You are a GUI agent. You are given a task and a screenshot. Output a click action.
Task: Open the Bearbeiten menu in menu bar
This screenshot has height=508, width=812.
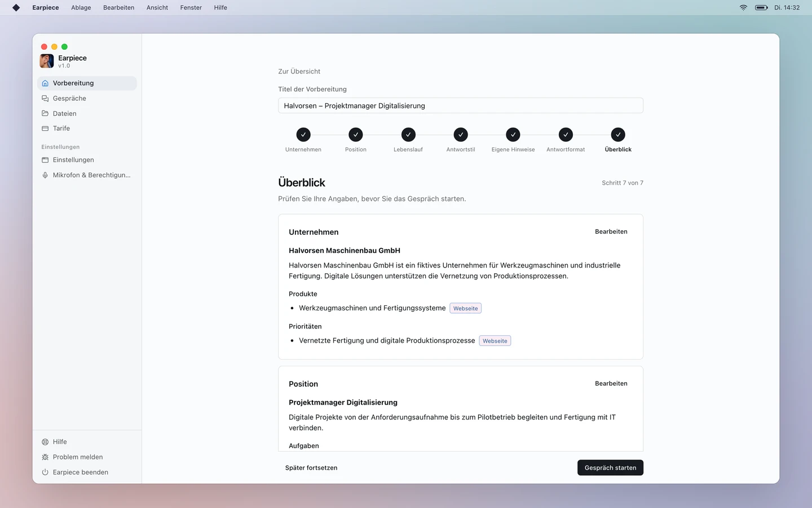pos(119,8)
